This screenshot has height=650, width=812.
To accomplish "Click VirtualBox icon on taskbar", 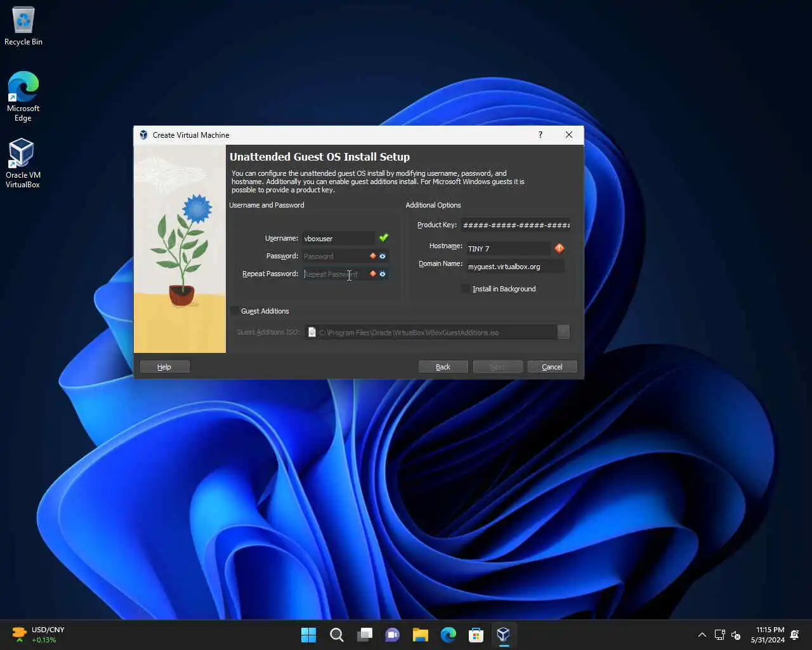I will click(504, 635).
